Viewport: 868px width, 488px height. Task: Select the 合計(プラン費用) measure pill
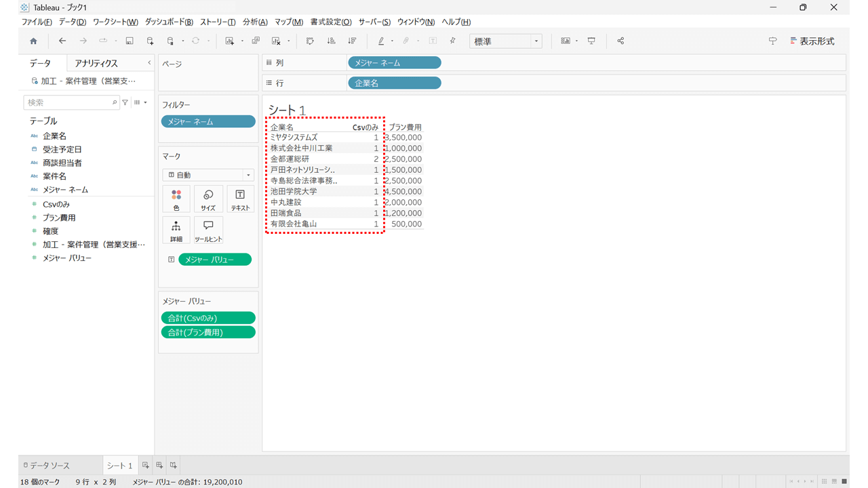click(208, 332)
